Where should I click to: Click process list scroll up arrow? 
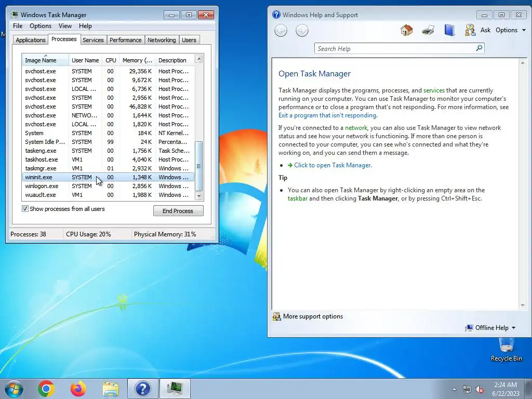click(199, 59)
